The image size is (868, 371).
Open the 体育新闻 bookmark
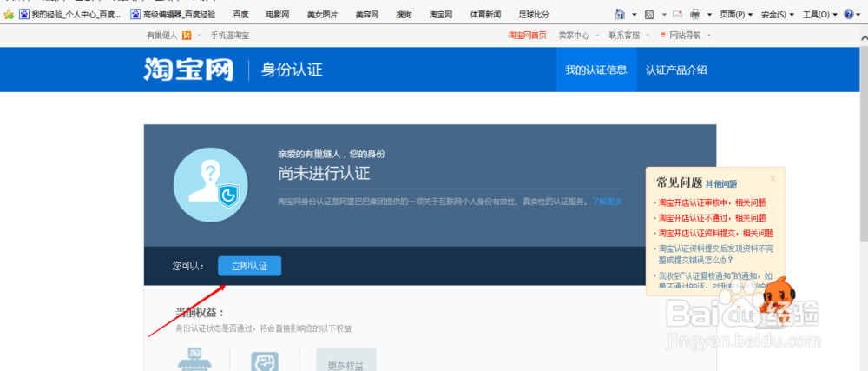[486, 15]
